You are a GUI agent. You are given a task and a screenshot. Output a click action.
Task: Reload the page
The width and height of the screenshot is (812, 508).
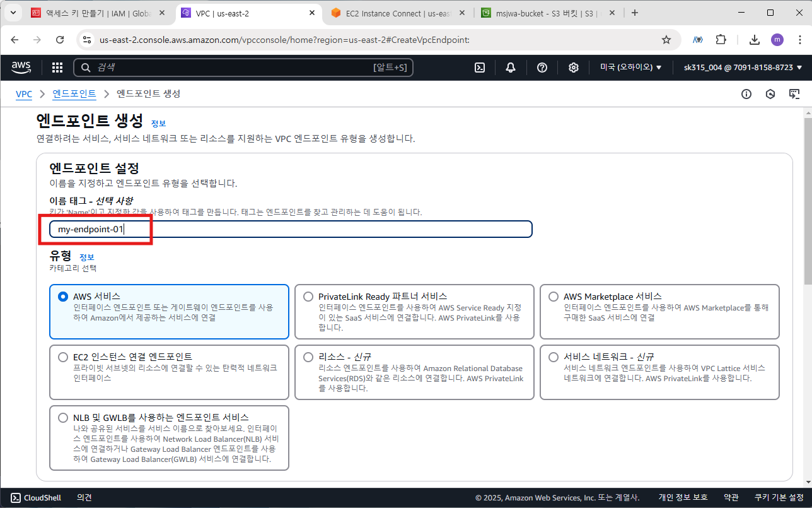click(x=60, y=40)
